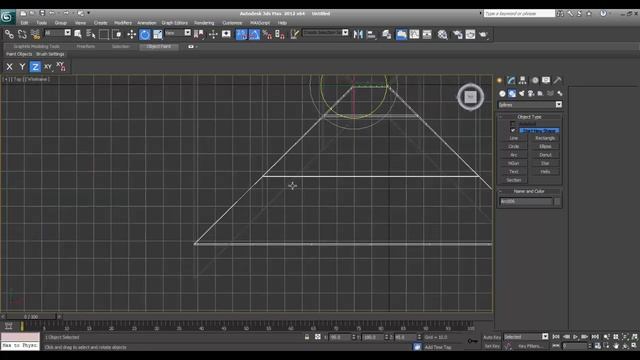
Task: Choose the Rectangular Selection Region tool
Action: 104,34
